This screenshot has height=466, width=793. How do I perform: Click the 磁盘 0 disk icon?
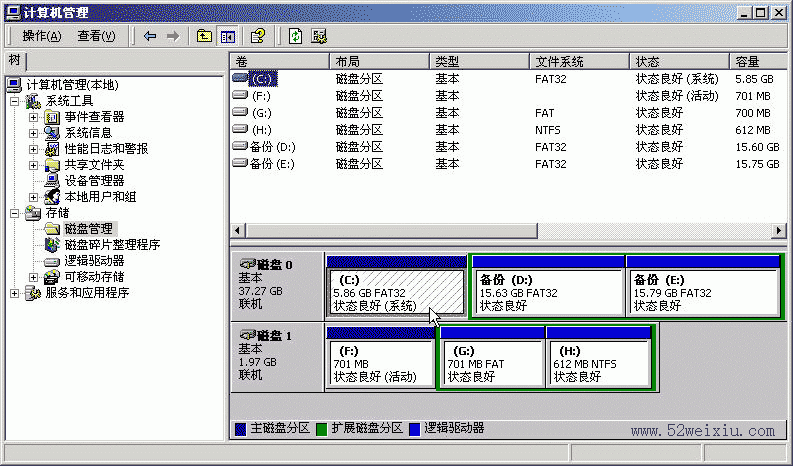[247, 264]
